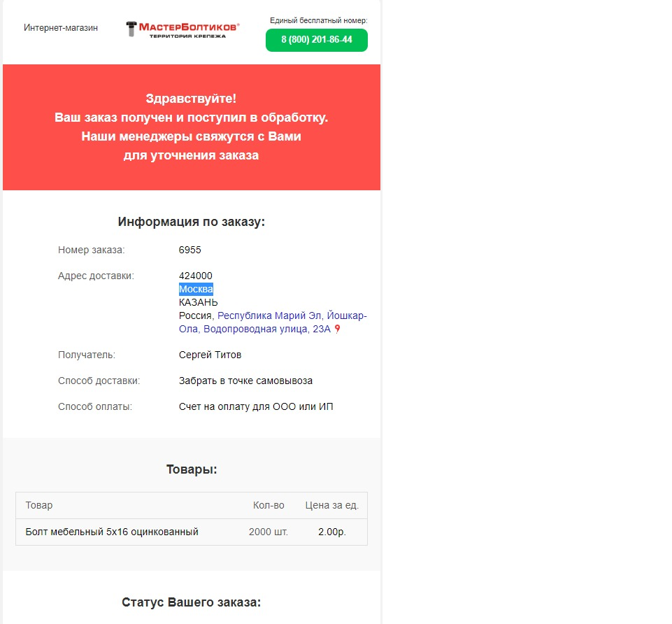Click the red map pin icon

tap(337, 329)
